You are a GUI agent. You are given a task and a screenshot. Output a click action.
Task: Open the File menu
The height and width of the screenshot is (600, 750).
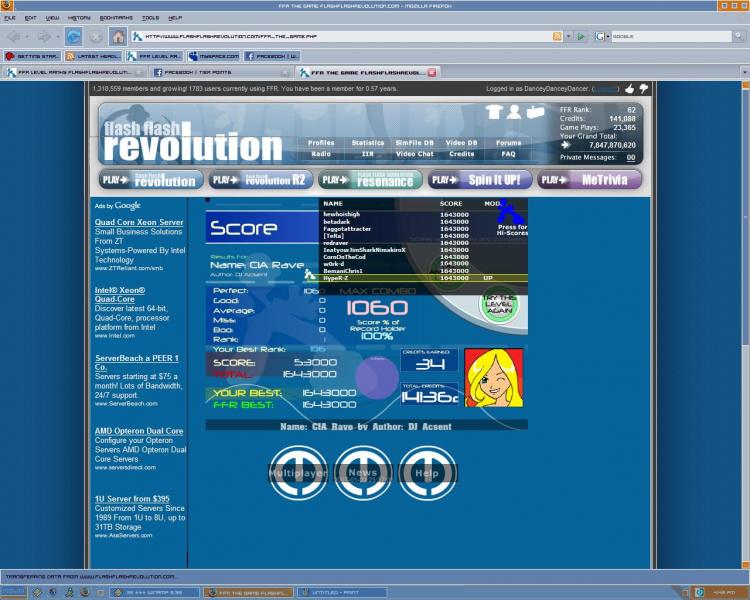10,18
